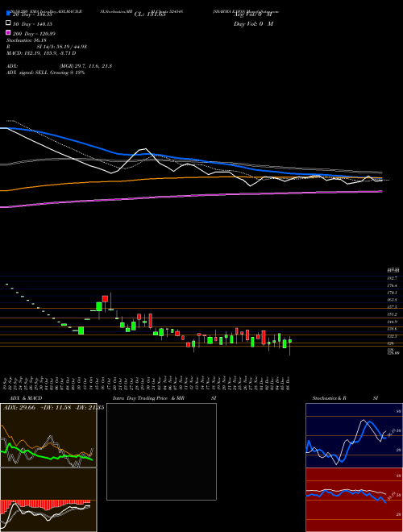Click the 'Intra Day Trading Price & MR' panel title

click(149, 398)
